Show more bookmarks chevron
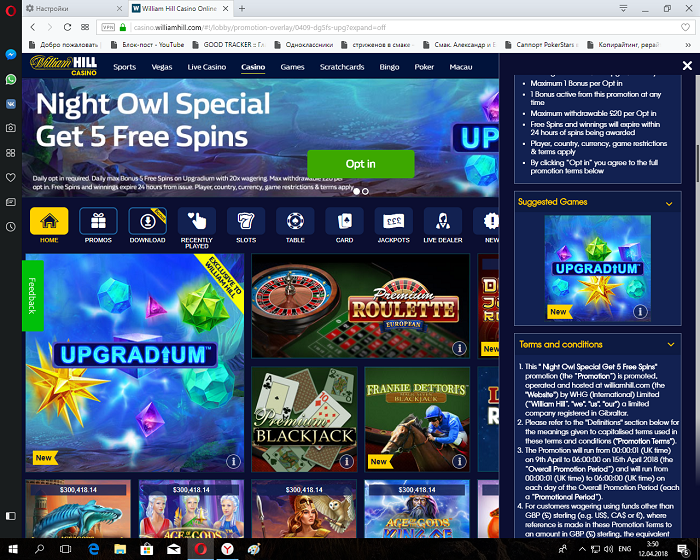 688,45
